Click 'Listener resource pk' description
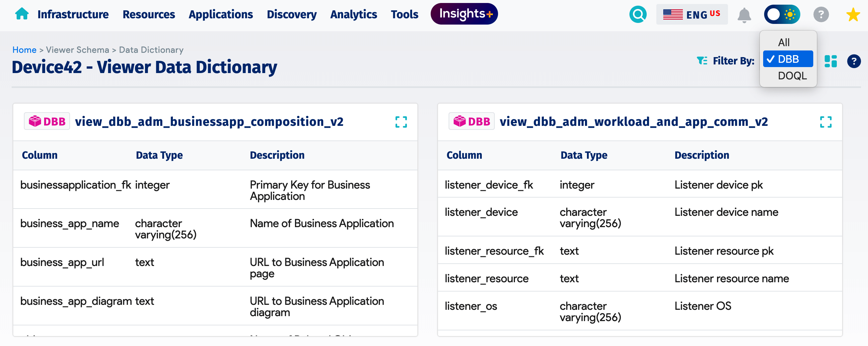The image size is (868, 346). click(724, 251)
